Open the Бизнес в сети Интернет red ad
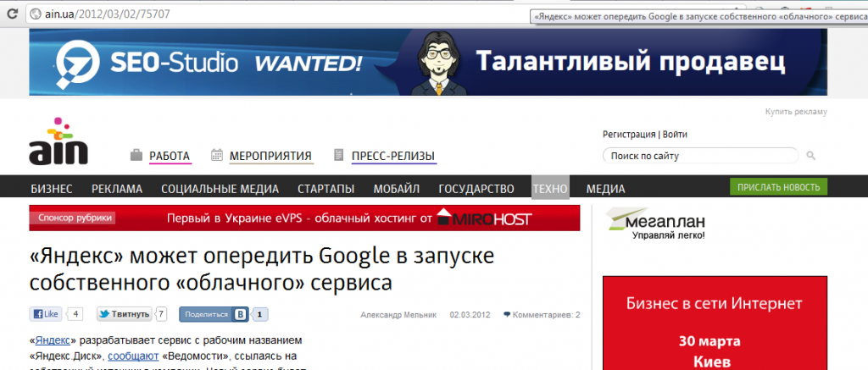Screen dimensions: 868x370 pyautogui.click(x=715, y=323)
